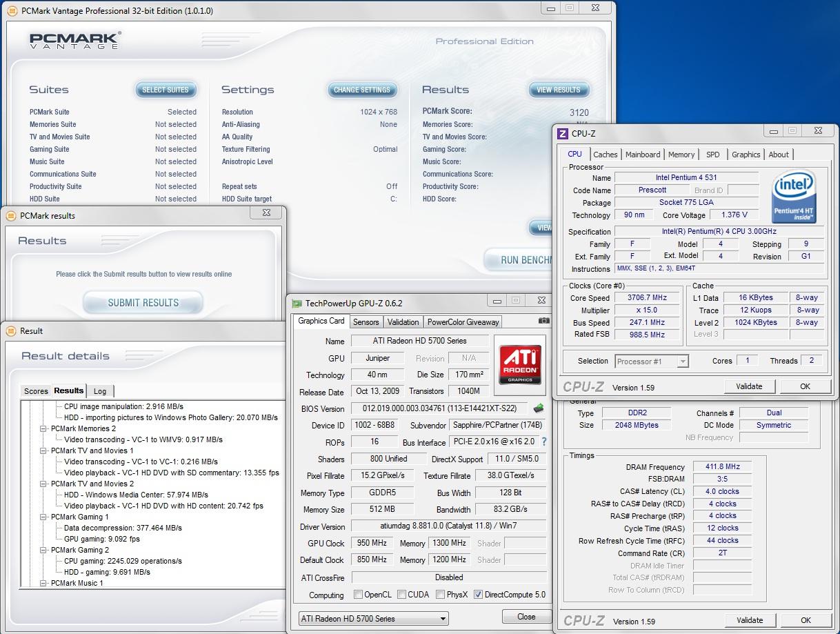Switch to the Memory tab in CPU-Z
The height and width of the screenshot is (634, 840).
tap(681, 155)
